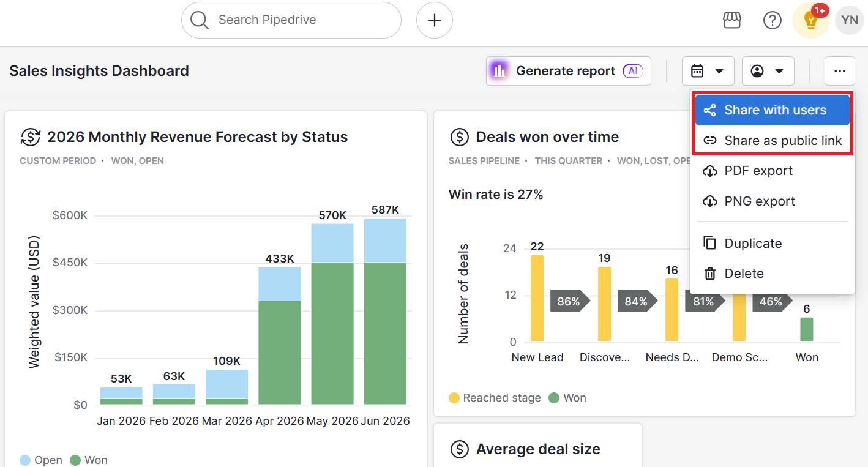Click the May 2026 light blue Open segment
Screen dimensions: 868x467
(332, 243)
